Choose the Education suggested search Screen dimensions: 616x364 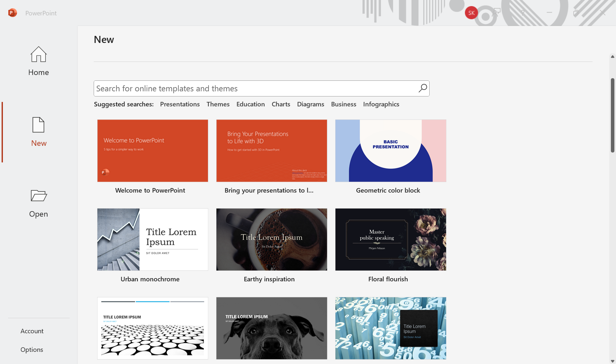[x=250, y=104]
